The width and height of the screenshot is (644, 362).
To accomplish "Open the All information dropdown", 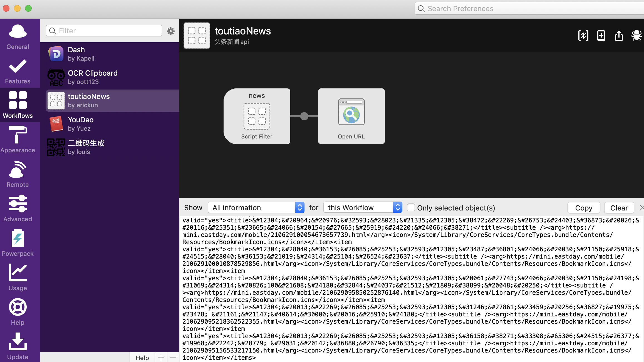I will (x=256, y=207).
